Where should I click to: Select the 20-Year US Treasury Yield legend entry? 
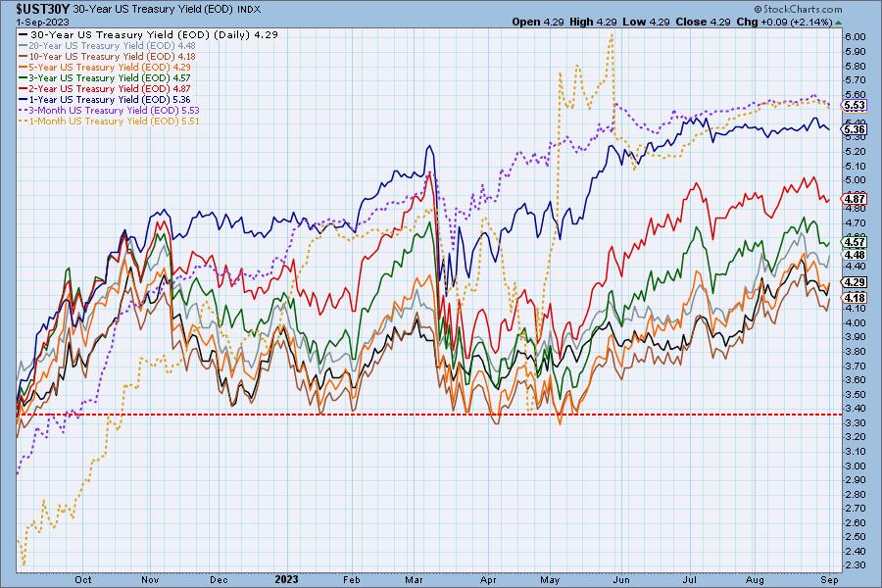tap(108, 46)
